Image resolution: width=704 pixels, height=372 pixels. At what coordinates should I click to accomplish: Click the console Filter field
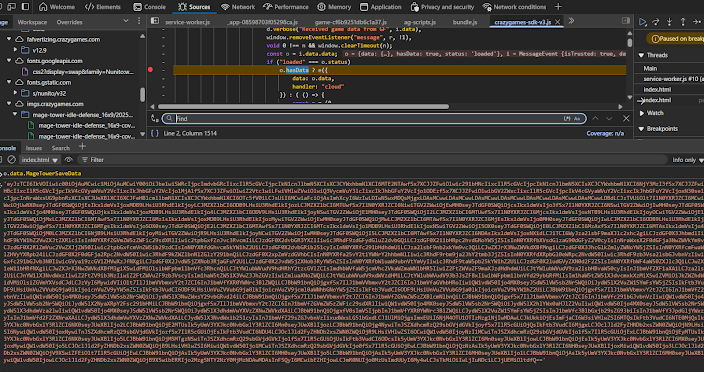pyautogui.click(x=373, y=160)
